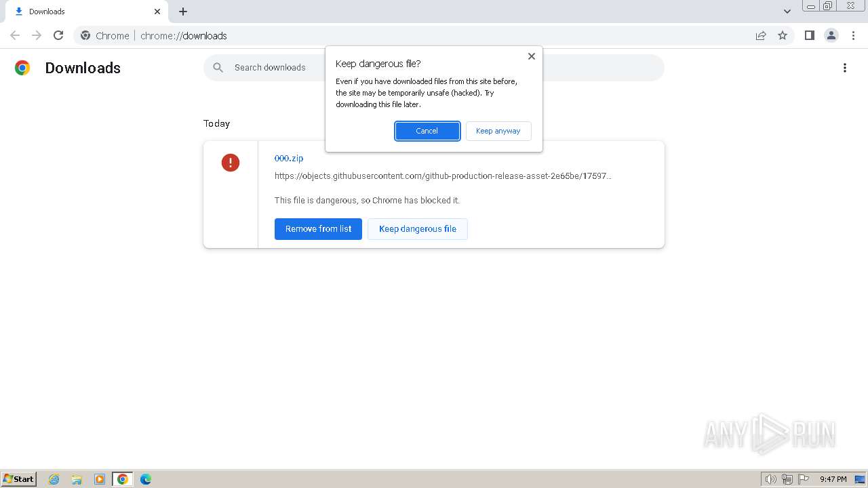Click the volume speaker tray icon

(x=771, y=479)
